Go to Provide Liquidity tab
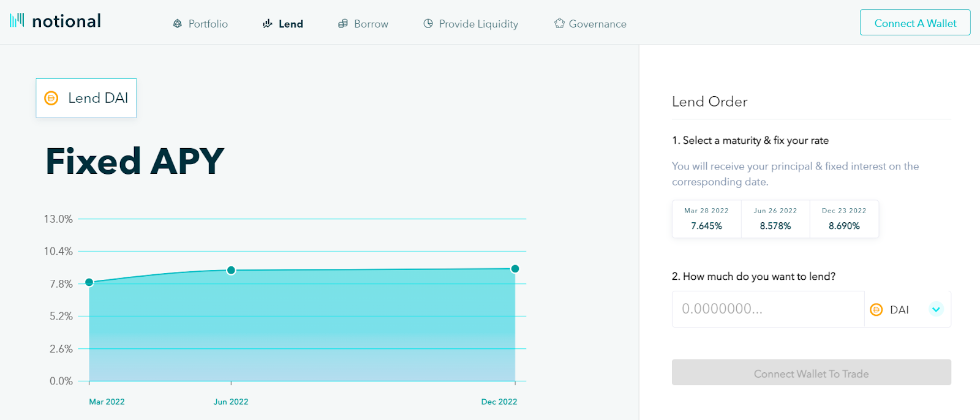This screenshot has height=420, width=980. coord(470,23)
